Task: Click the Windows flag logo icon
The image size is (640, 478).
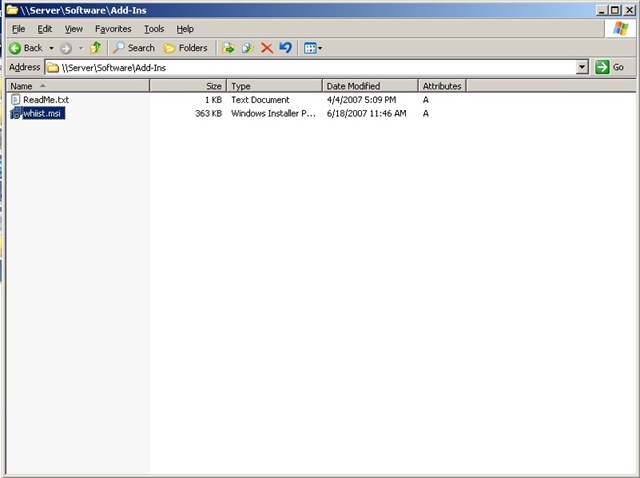Action: coord(620,29)
